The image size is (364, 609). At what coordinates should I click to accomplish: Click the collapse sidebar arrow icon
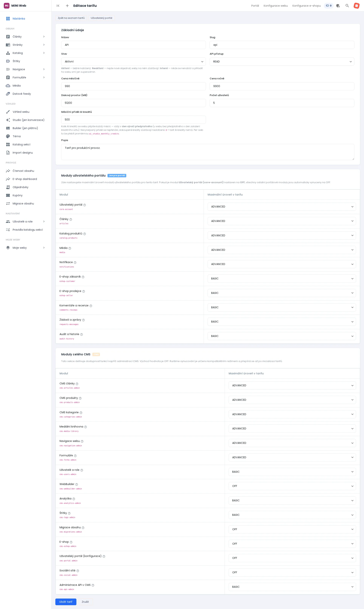[x=58, y=6]
